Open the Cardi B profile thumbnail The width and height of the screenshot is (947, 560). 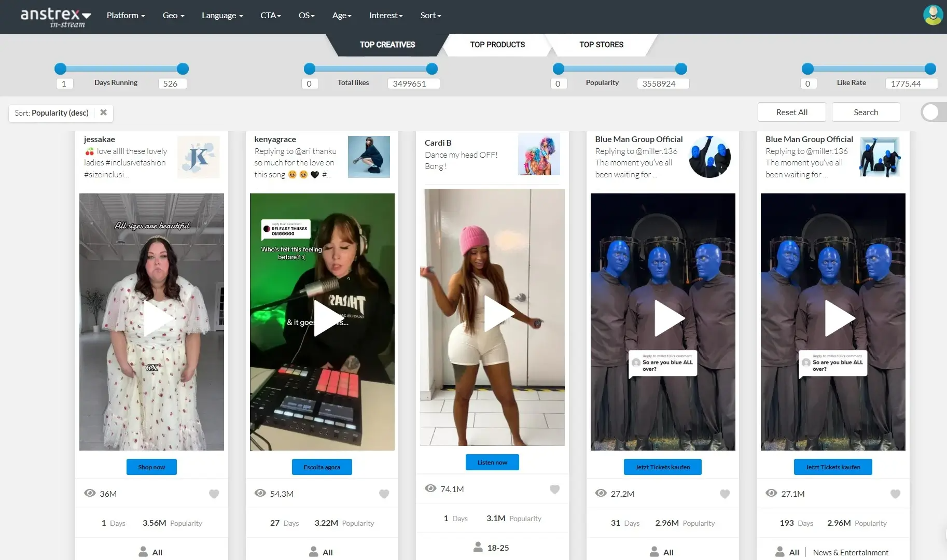[x=539, y=154]
